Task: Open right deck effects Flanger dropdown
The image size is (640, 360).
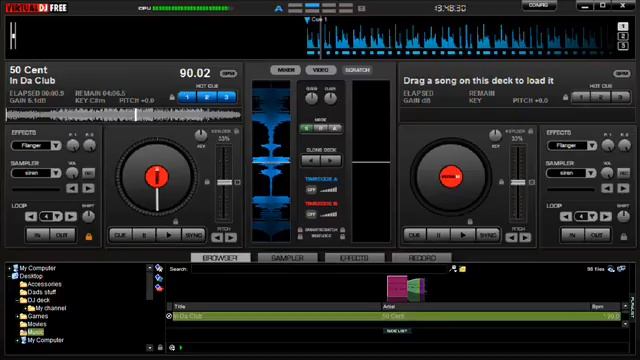Action: [591, 145]
